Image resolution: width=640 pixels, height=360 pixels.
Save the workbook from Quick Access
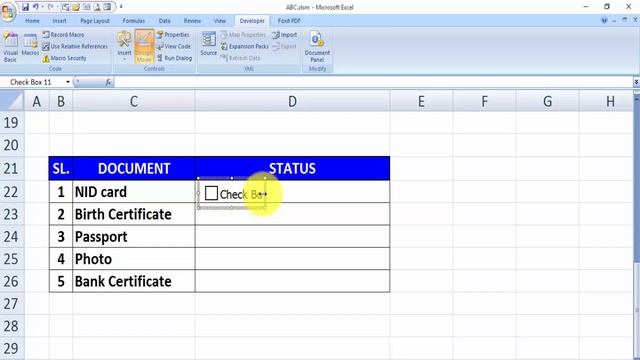coord(25,7)
